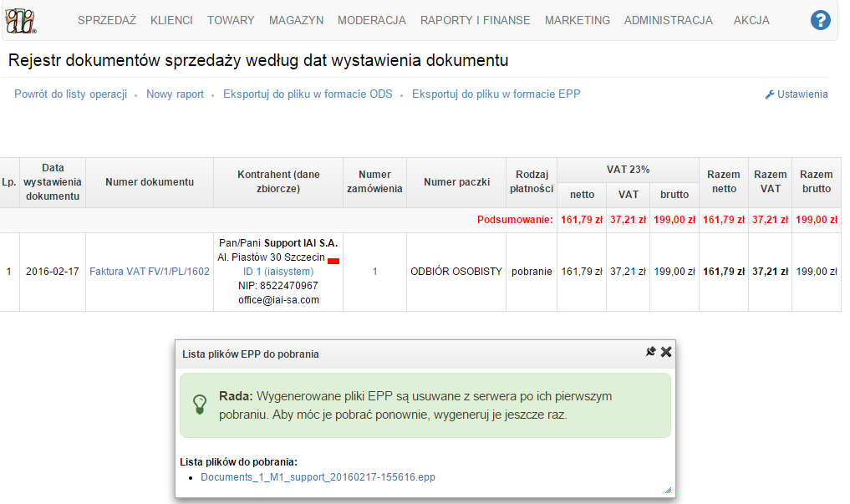Click the lightbulb tip icon
Viewport: 850px width, 504px height.
pyautogui.click(x=200, y=405)
